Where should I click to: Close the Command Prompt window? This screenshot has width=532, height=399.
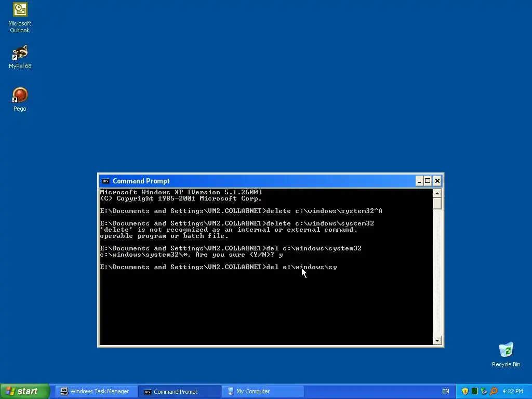coord(437,181)
